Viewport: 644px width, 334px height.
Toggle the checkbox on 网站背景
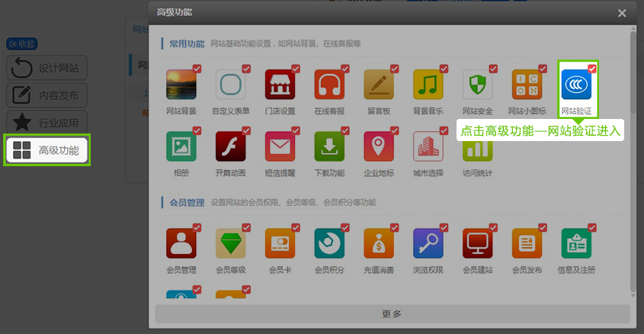pyautogui.click(x=197, y=69)
